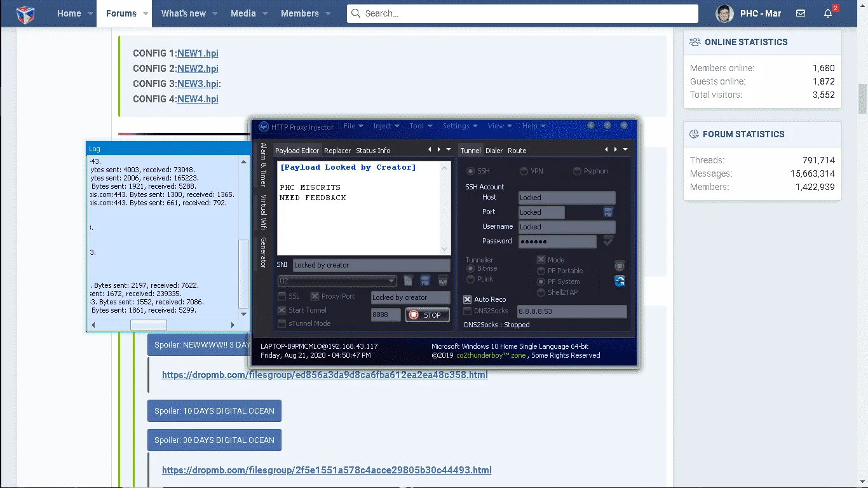868x488 pixels.
Task: Select the Psiphon radio button
Action: pos(577,171)
